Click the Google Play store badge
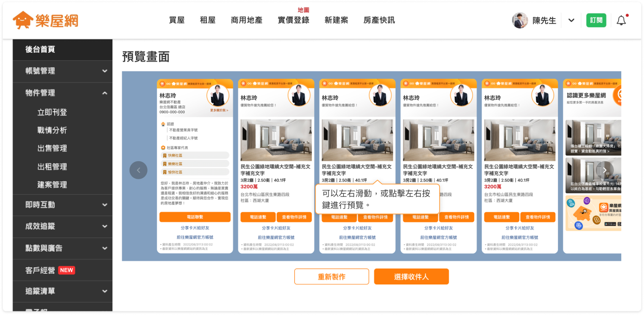Screen dimensions: 644x315 tap(611, 225)
